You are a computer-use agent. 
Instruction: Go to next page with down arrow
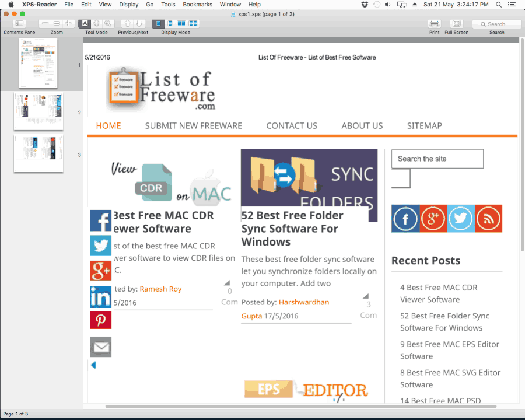[139, 23]
